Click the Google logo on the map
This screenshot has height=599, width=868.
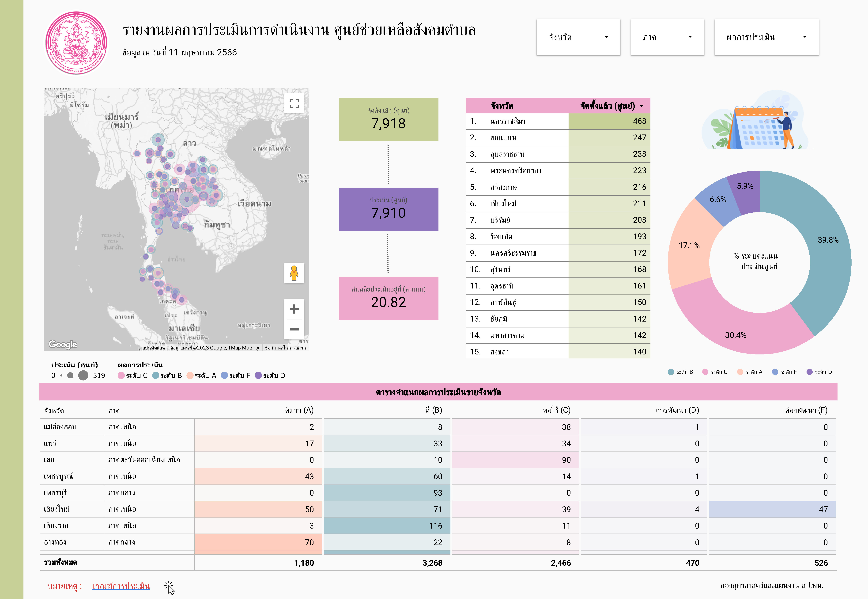(63, 344)
